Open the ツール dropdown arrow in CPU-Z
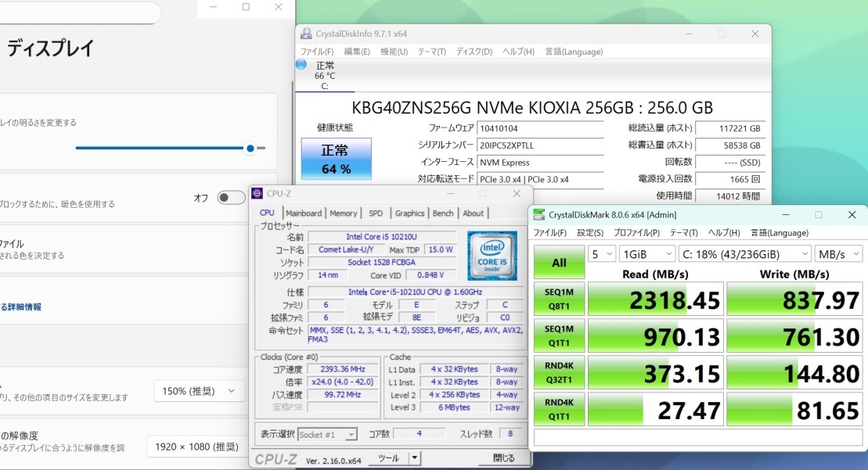The image size is (868, 470). coord(414,457)
